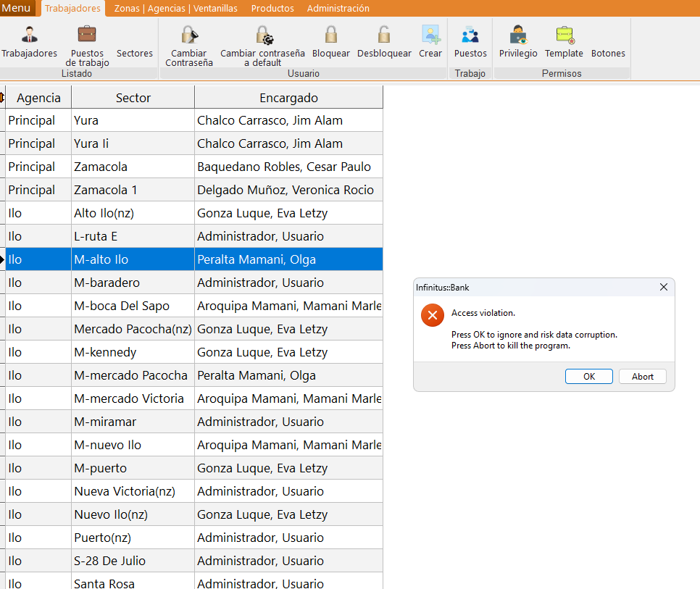Open the Menu button
The width and height of the screenshot is (700, 589).
(17, 8)
